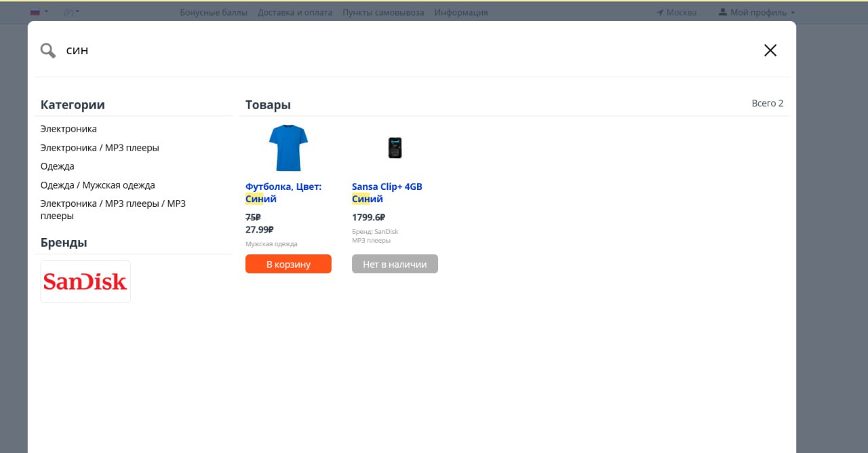This screenshot has height=453, width=868.
Task: Click the search magnifier icon
Action: [x=47, y=50]
